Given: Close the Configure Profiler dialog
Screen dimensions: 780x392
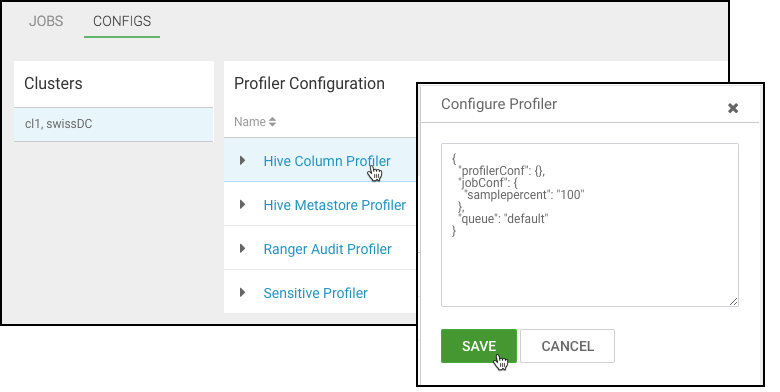Looking at the screenshot, I should coord(732,108).
